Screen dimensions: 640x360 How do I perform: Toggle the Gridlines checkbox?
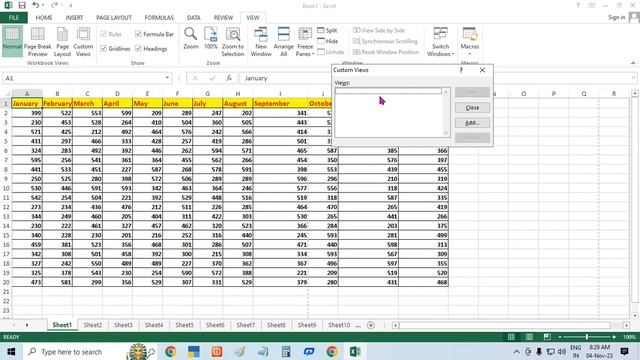(115, 49)
